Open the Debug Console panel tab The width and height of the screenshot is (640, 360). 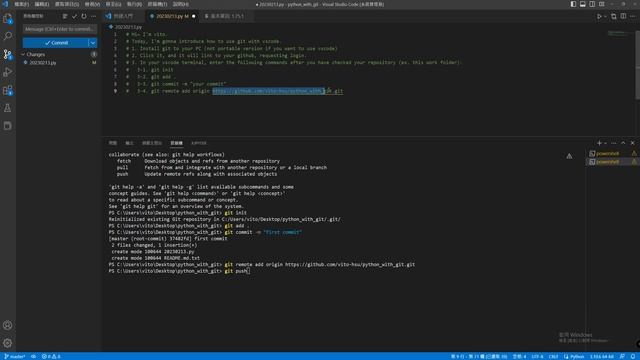point(152,143)
